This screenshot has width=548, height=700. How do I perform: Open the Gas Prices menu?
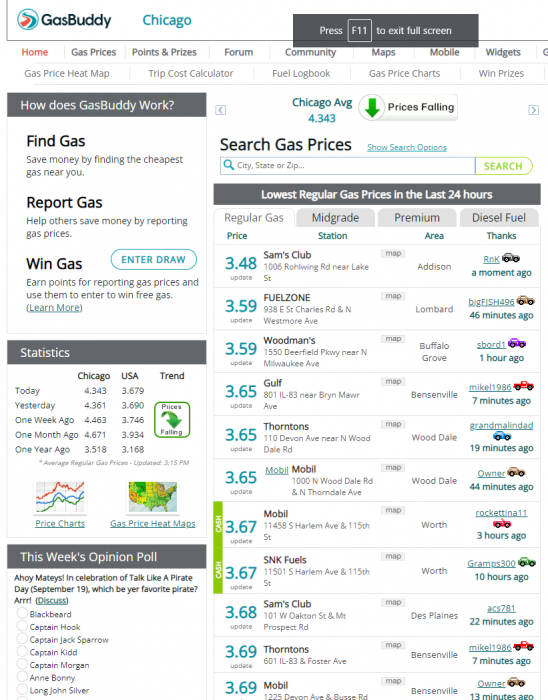coord(93,52)
